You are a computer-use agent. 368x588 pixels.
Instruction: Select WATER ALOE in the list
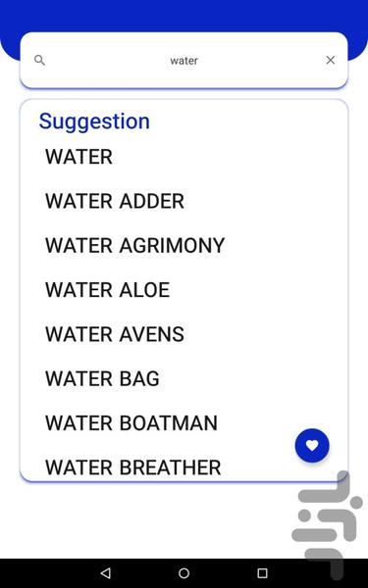coord(107,290)
